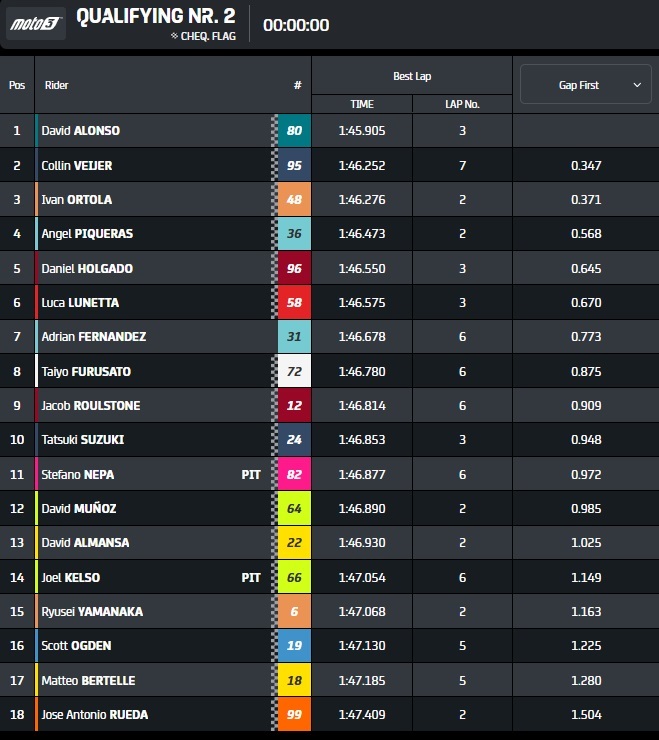Click the chequered flag status icon

pyautogui.click(x=174, y=36)
